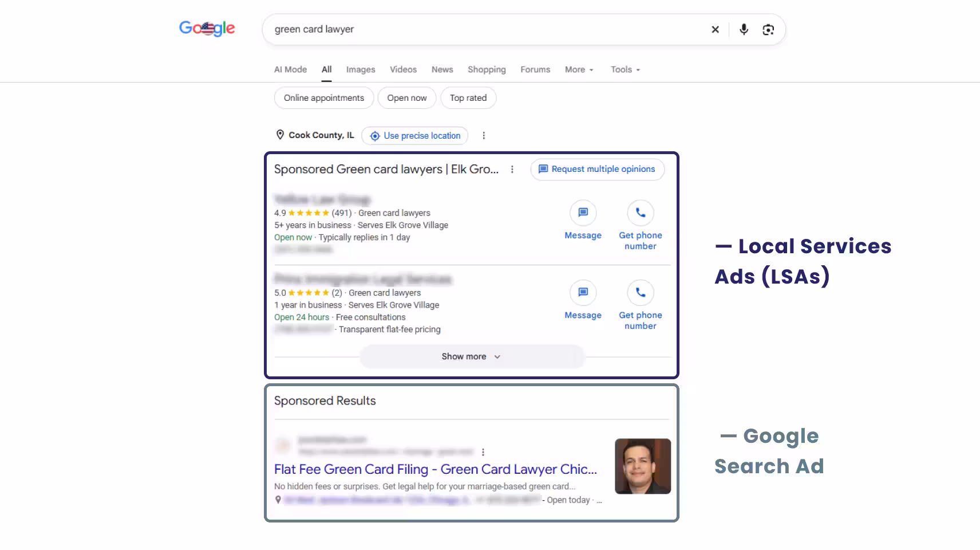Click the 'Transparent flat-fee pricing' text

(x=390, y=329)
